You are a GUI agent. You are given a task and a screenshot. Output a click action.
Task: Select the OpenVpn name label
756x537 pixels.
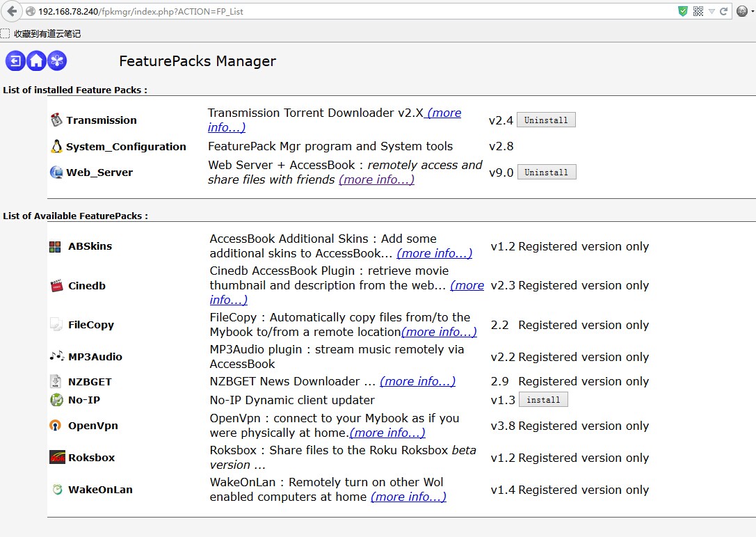[93, 426]
